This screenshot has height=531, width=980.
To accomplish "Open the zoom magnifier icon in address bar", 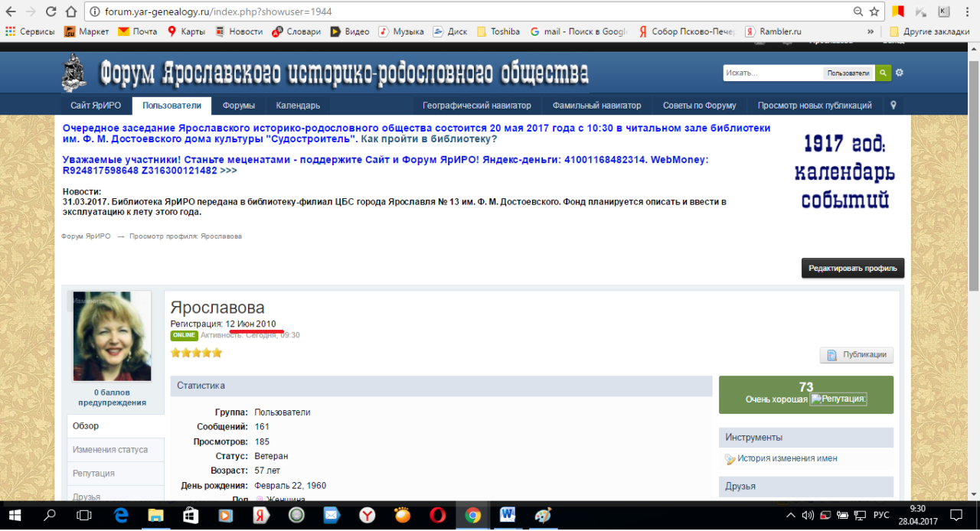I will tap(858, 11).
